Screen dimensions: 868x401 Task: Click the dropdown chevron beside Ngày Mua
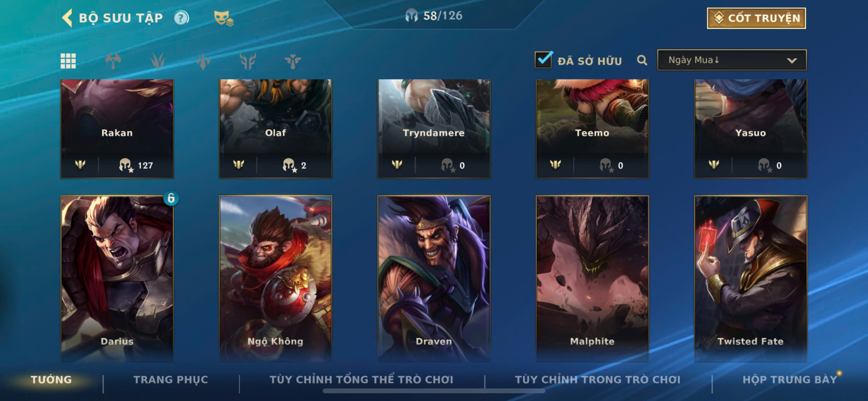coord(792,61)
